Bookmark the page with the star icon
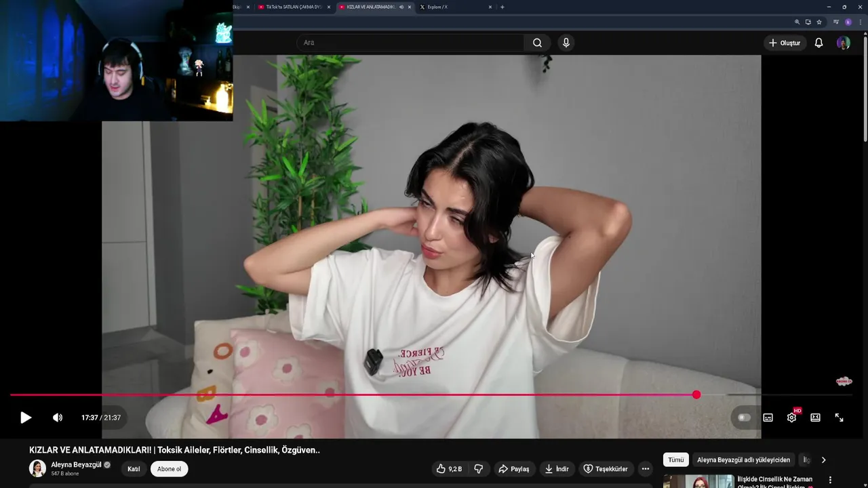This screenshot has height=488, width=868. [819, 22]
